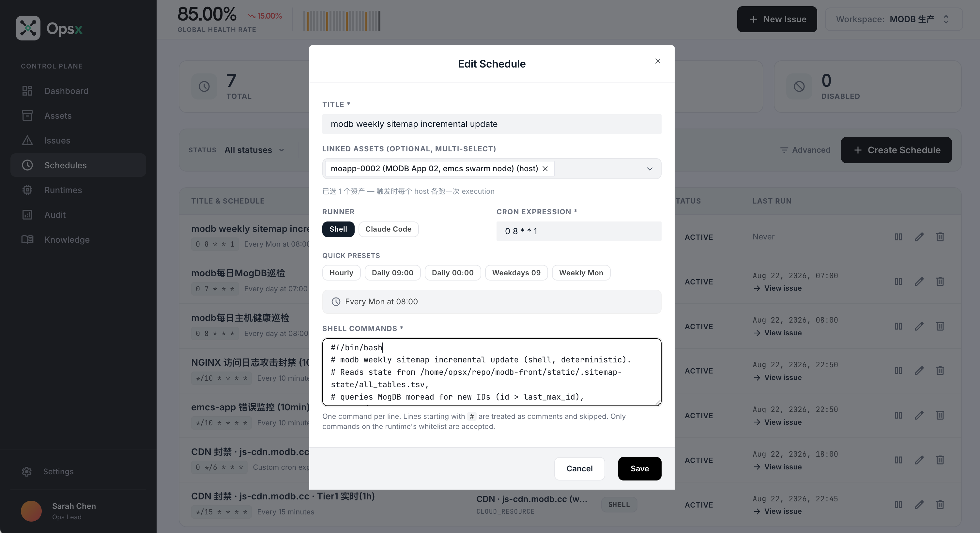980x533 pixels.
Task: Open the Advanced filter options
Action: [x=805, y=150]
